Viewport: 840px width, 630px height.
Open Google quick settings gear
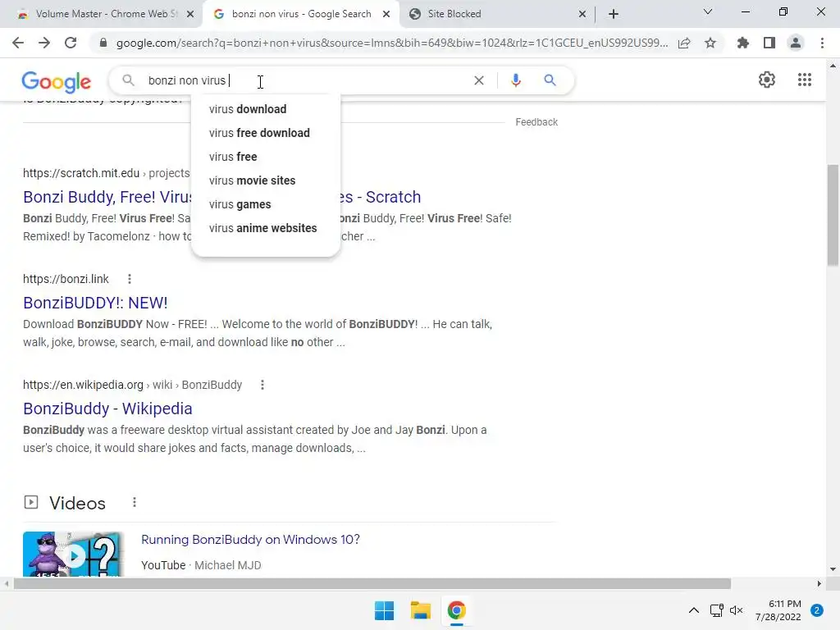coord(767,80)
